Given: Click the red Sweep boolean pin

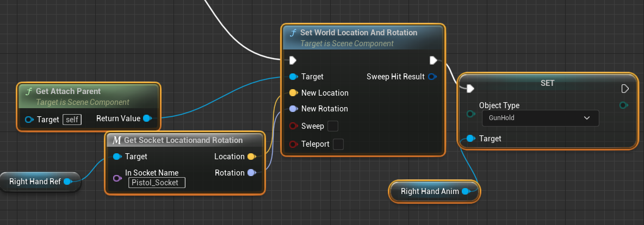Looking at the screenshot, I should tap(293, 126).
